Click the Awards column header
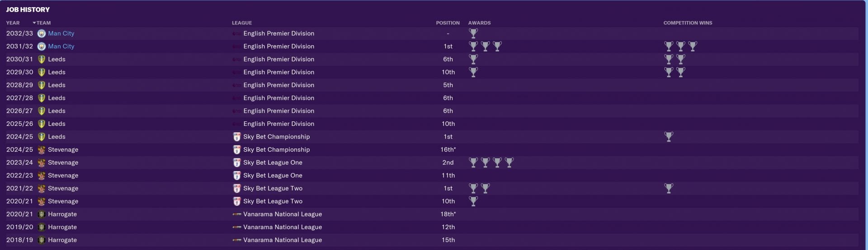868x250 pixels. tap(479, 23)
